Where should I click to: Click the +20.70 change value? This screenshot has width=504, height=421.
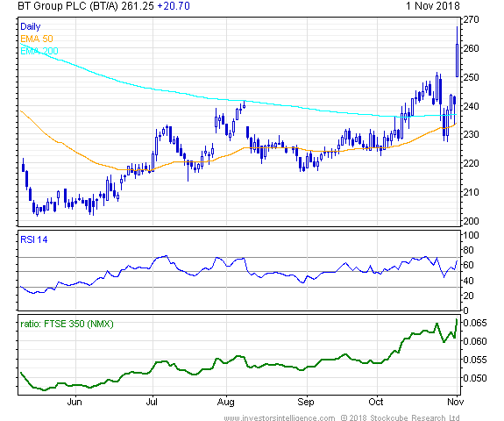coord(174,6)
